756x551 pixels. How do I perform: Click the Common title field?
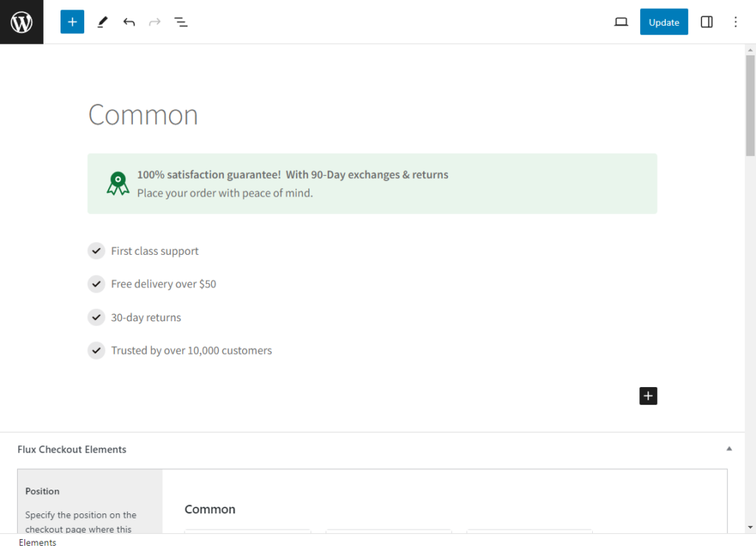(x=143, y=115)
